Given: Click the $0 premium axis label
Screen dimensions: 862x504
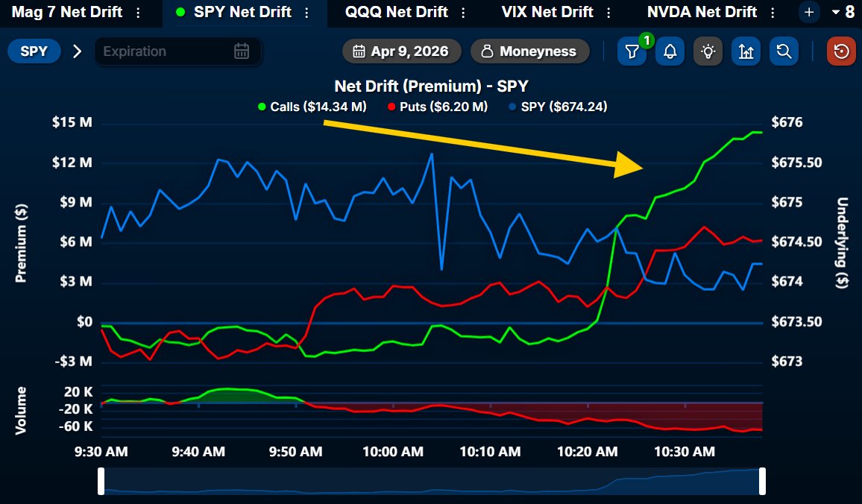Looking at the screenshot, I should [x=85, y=321].
